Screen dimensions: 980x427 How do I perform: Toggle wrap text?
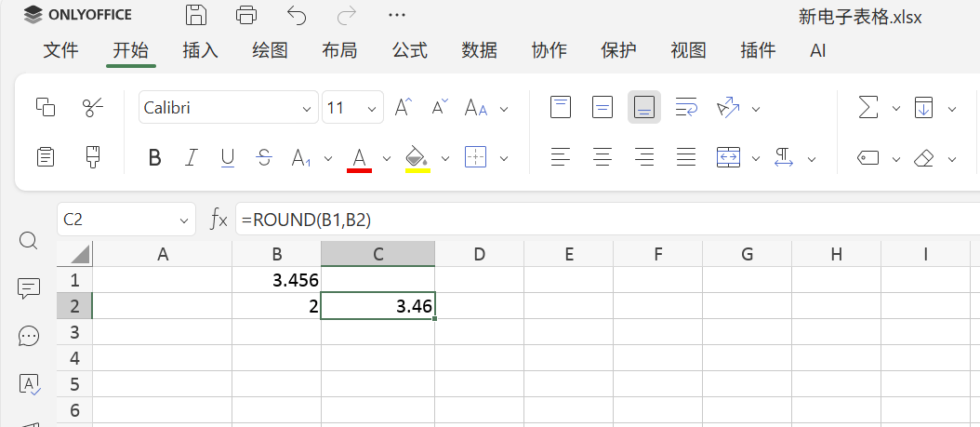pyautogui.click(x=686, y=108)
